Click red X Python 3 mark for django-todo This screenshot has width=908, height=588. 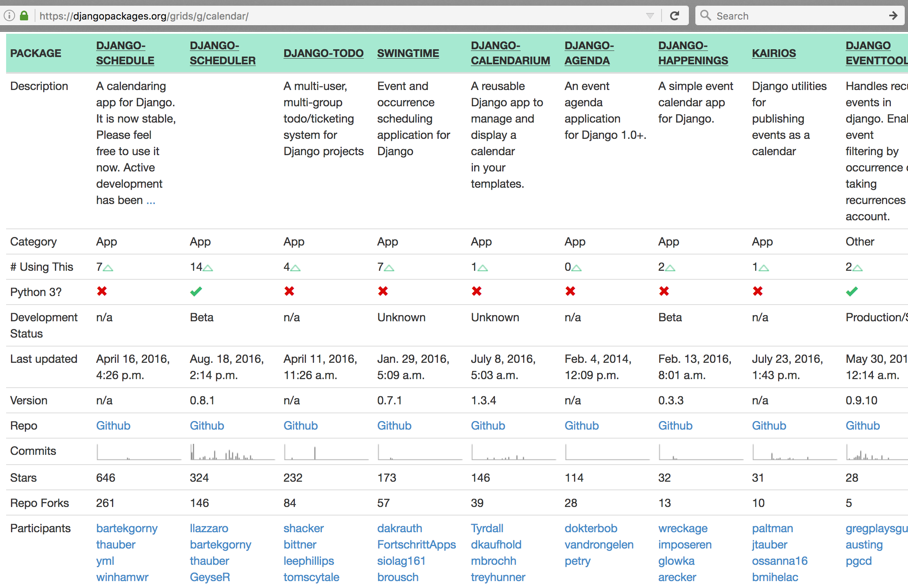point(289,291)
